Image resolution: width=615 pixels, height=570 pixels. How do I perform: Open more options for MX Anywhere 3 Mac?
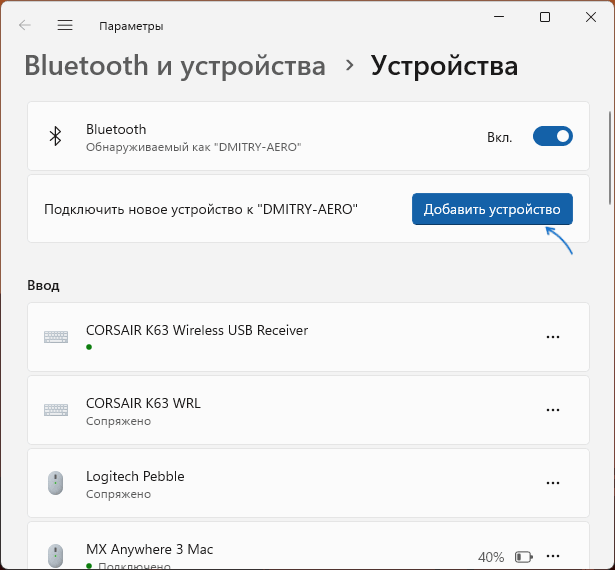(x=553, y=556)
